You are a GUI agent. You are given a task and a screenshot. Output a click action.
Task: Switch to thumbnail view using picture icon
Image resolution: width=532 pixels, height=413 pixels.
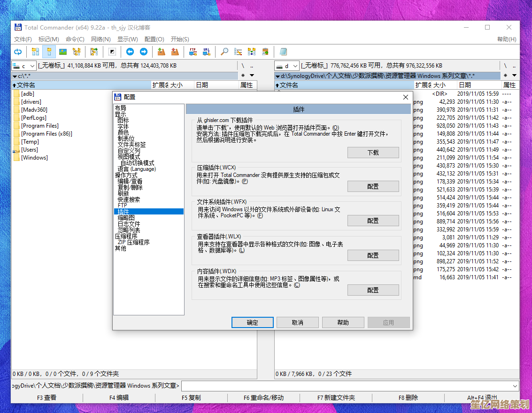62,52
